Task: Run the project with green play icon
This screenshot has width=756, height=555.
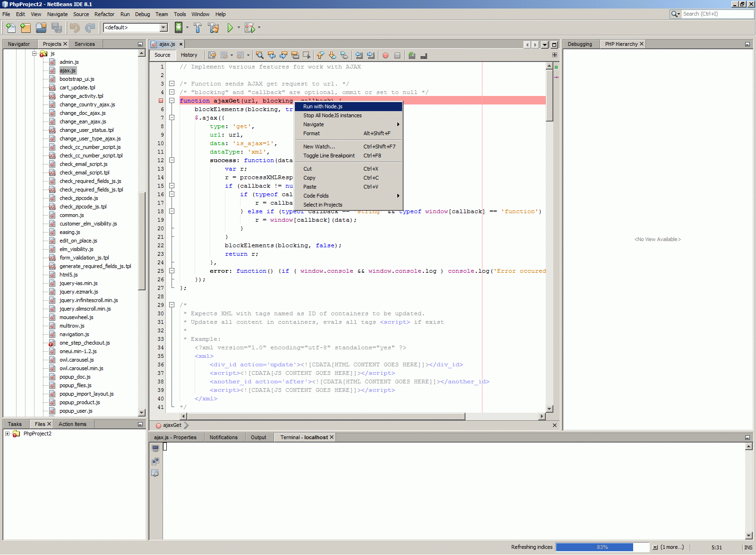Action: pos(230,28)
